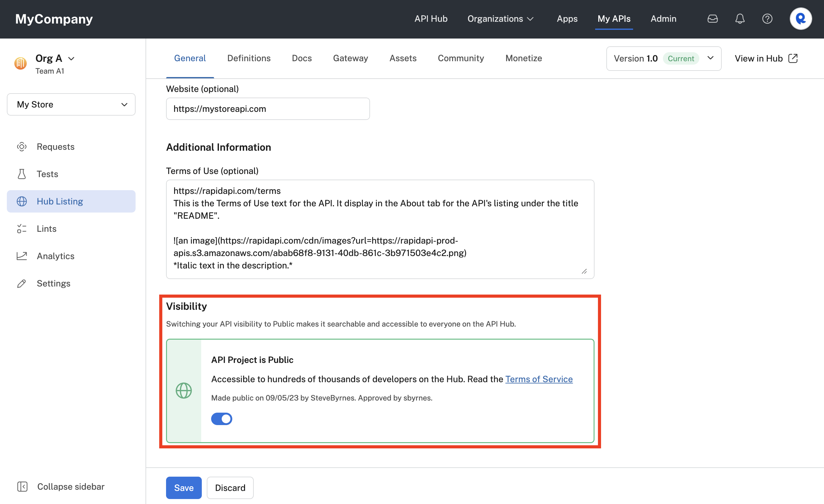Image resolution: width=824 pixels, height=504 pixels.
Task: Click the Team A1 label
Action: coord(50,71)
